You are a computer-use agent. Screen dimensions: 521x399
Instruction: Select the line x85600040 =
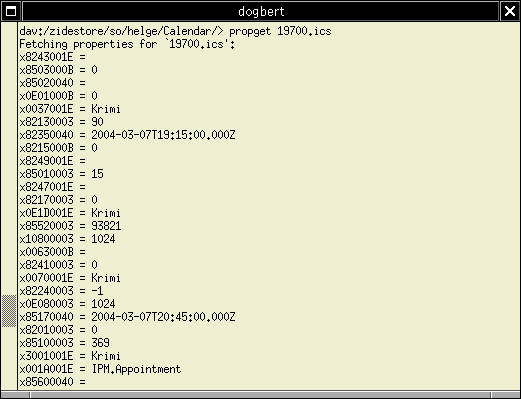(x=52, y=382)
